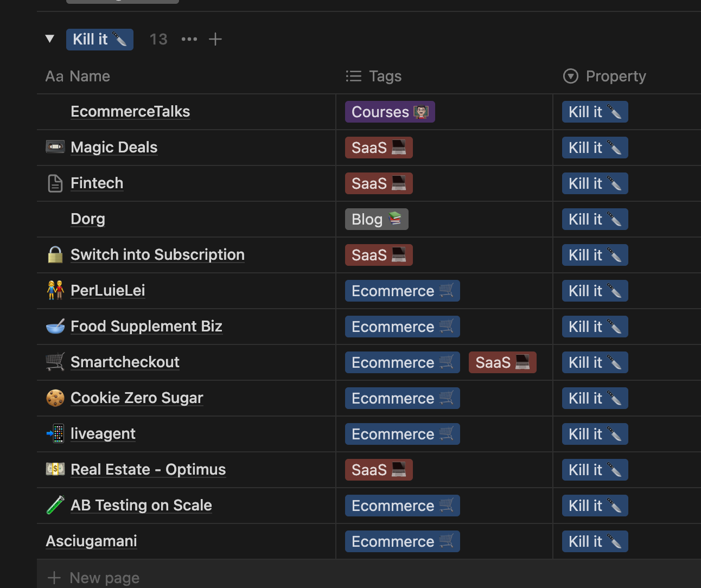Open the Cookie Zero Sugar page
This screenshot has width=701, height=588.
coord(137,398)
